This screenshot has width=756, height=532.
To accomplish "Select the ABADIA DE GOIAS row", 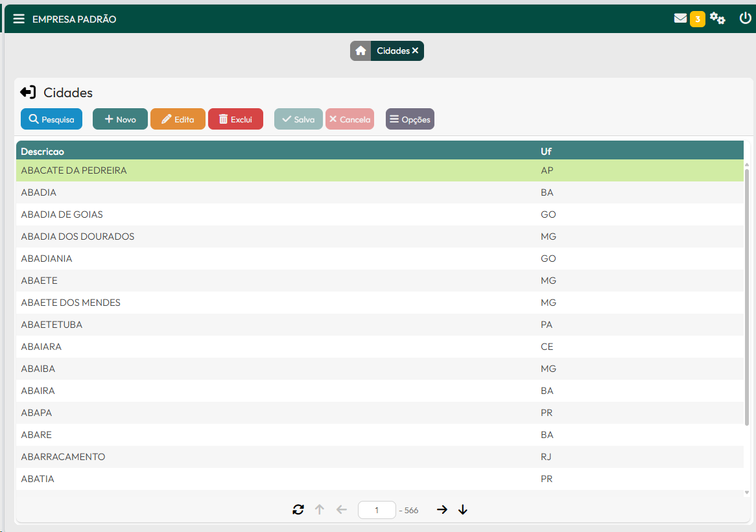I will (x=62, y=214).
